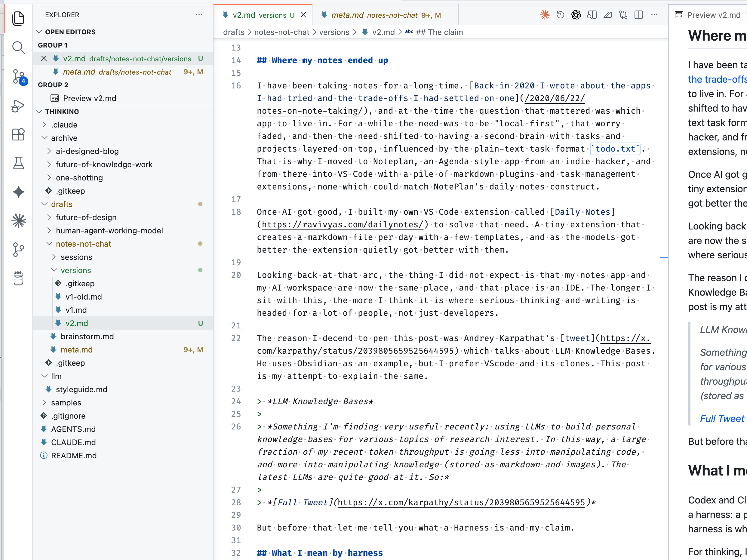The image size is (747, 560).
Task: Click 'versions' breadcrumb segment
Action: 334,32
